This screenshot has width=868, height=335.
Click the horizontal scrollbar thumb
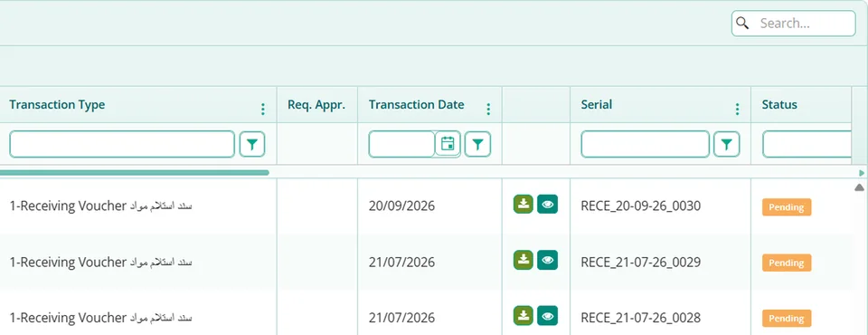click(x=135, y=173)
